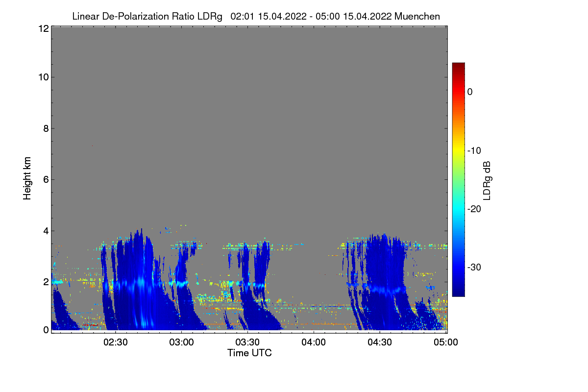Click the date range '02:01 15.04.2022 - 05:00 15.04.2022'
Image resolution: width=588 pixels, height=392 pixels.
click(x=311, y=17)
